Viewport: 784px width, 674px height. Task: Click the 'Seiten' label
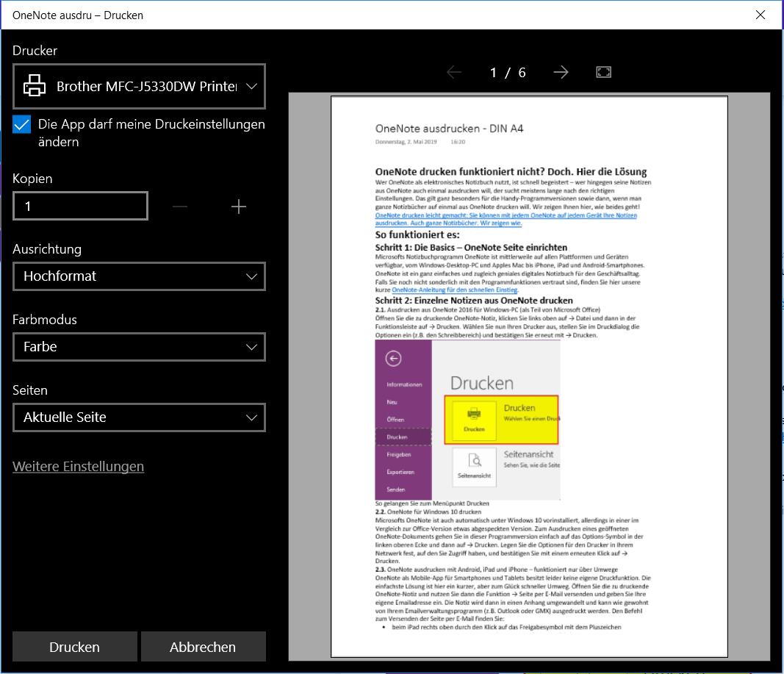pos(30,390)
